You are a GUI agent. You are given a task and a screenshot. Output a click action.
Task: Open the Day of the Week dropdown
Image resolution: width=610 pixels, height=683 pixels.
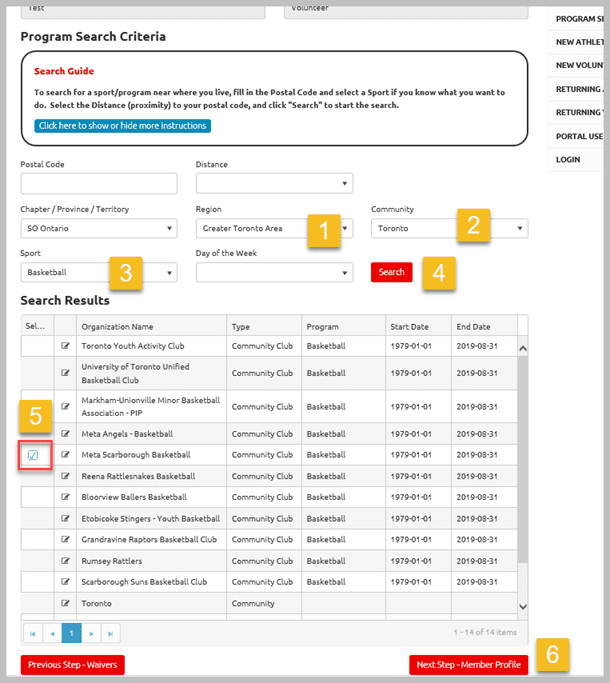click(x=274, y=272)
